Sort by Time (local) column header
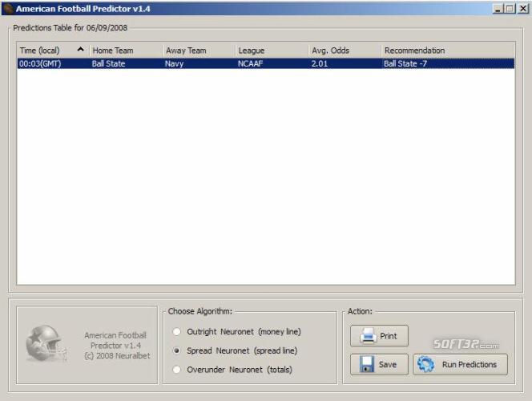The height and width of the screenshot is (401, 532). click(53, 51)
